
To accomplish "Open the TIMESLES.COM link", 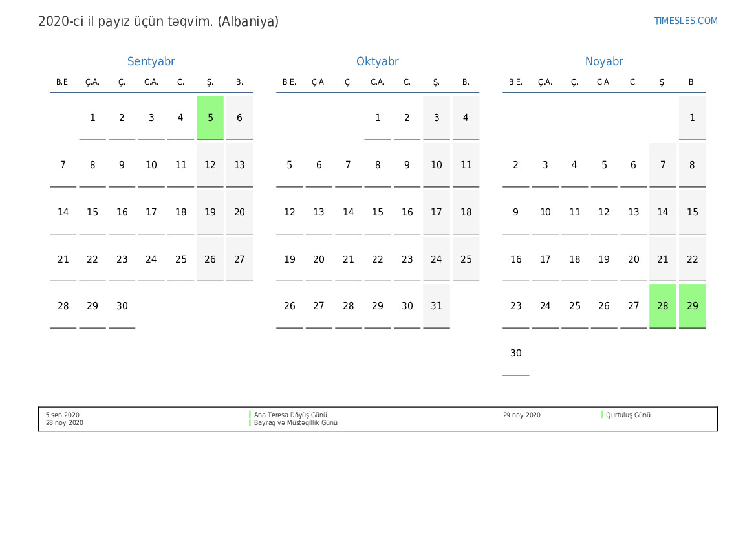I will pyautogui.click(x=686, y=21).
